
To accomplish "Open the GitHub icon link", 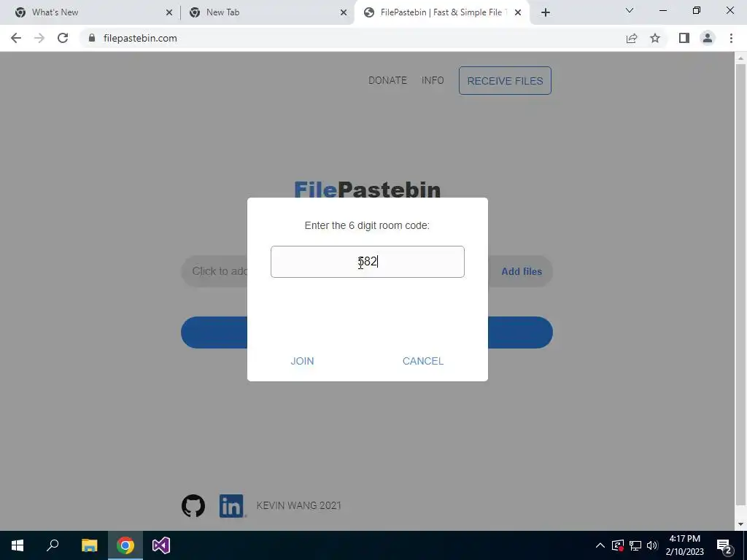I will (193, 506).
